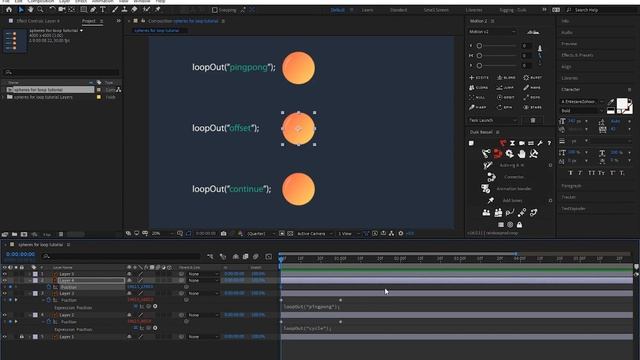Select the Default workspace tab
Screen dimensions: 640x360
tap(338, 10)
